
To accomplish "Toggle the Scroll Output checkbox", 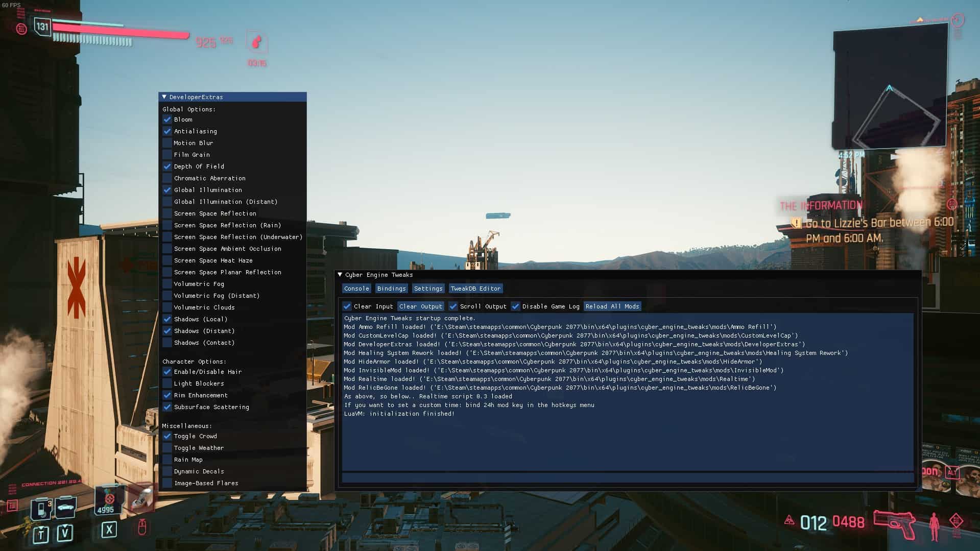I will [x=453, y=306].
